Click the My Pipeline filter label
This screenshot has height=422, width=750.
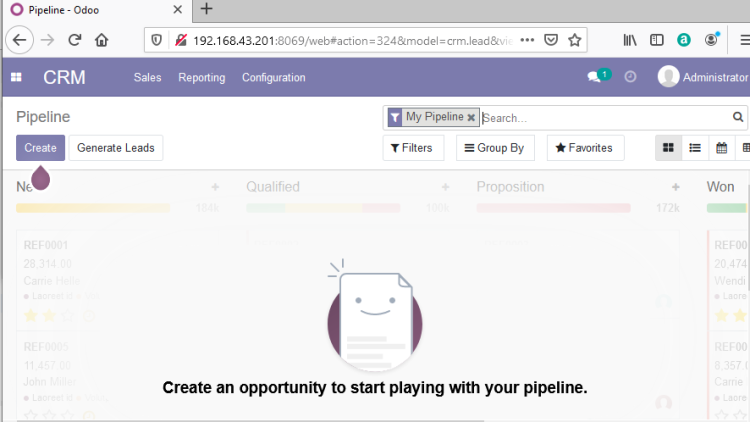pos(434,117)
